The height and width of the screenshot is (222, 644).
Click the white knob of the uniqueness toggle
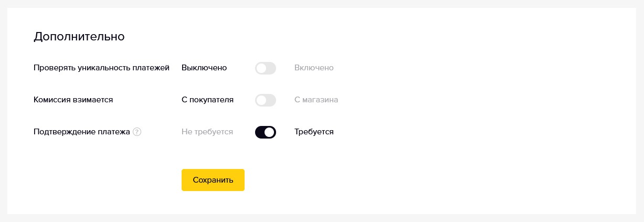click(x=261, y=68)
